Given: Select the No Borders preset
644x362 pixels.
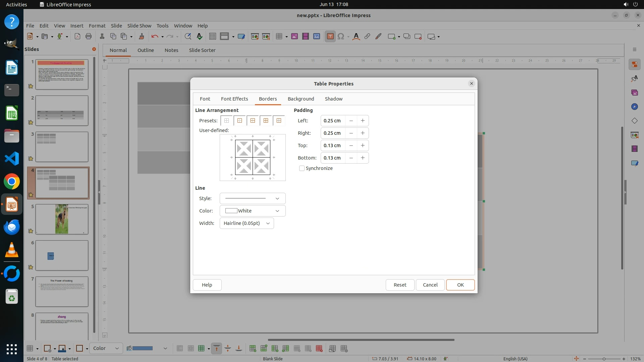Looking at the screenshot, I should (227, 121).
